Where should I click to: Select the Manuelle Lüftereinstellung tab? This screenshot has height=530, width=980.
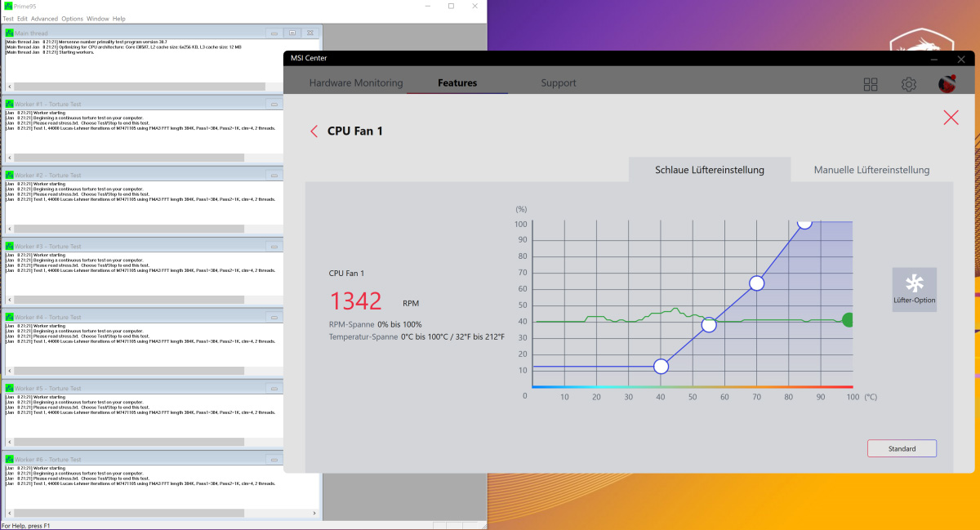[x=871, y=170]
